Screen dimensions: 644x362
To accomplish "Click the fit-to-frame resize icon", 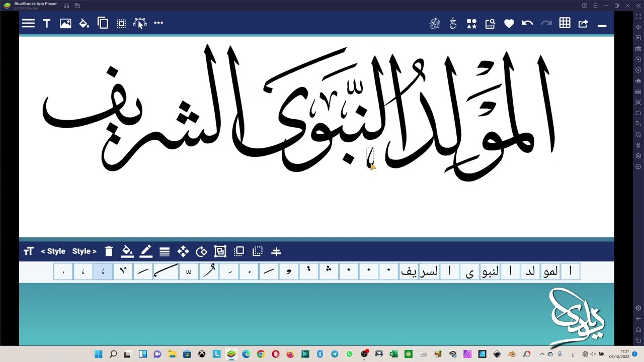I will click(x=220, y=251).
